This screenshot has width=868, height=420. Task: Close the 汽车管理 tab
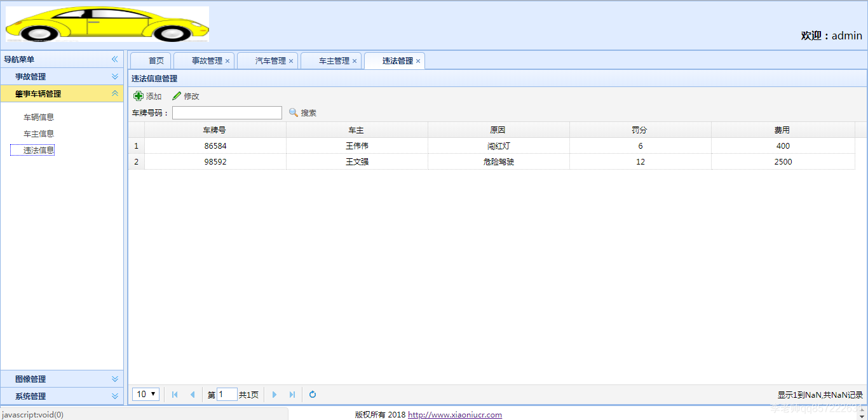291,61
